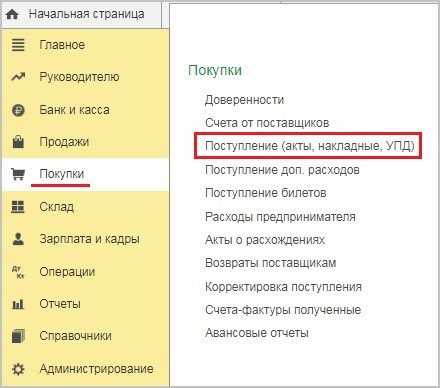Open Поступление доп. расходов
Viewport: 440px width, 388px height.
282,170
